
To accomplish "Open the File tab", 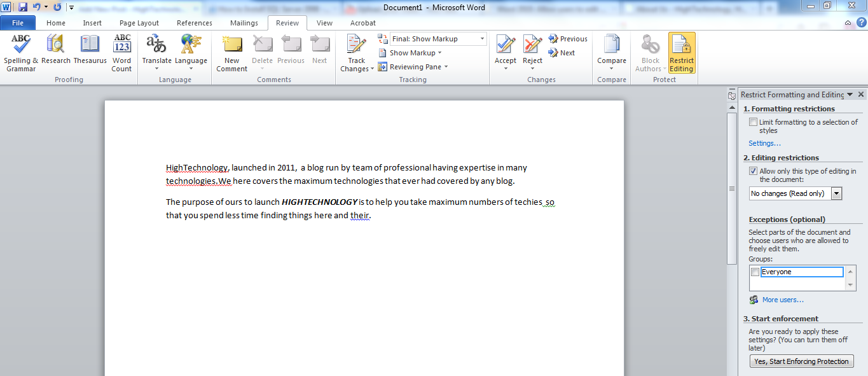I will 18,23.
